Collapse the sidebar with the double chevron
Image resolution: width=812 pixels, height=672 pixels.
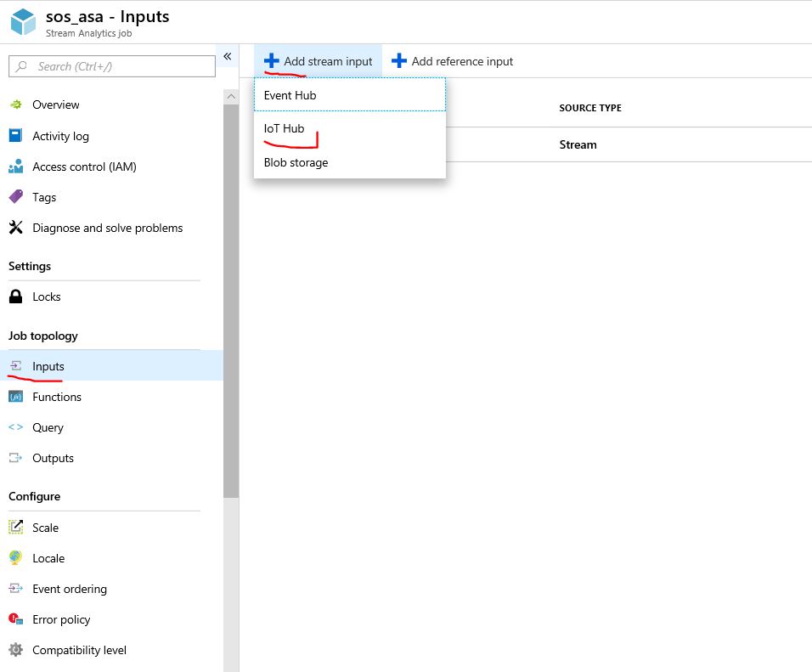pos(228,56)
